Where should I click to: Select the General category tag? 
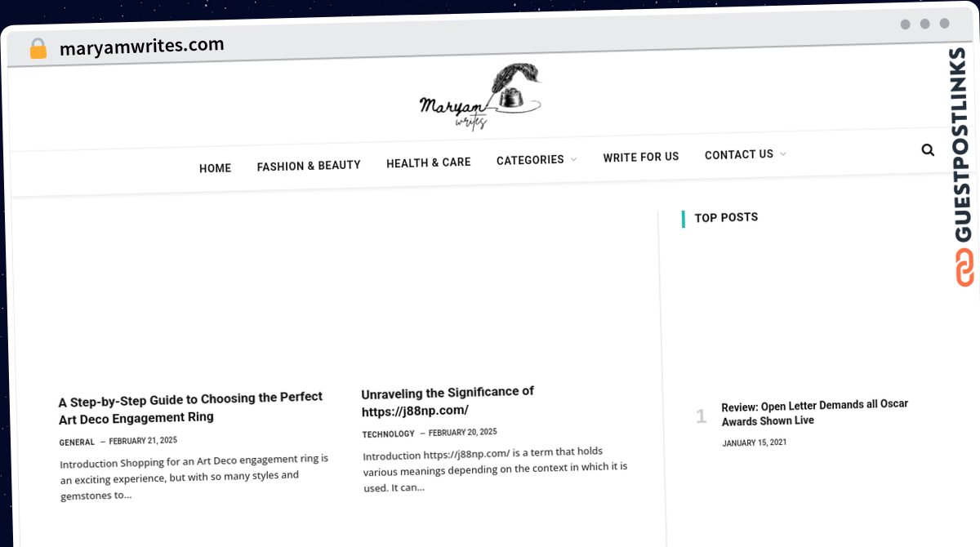coord(77,442)
